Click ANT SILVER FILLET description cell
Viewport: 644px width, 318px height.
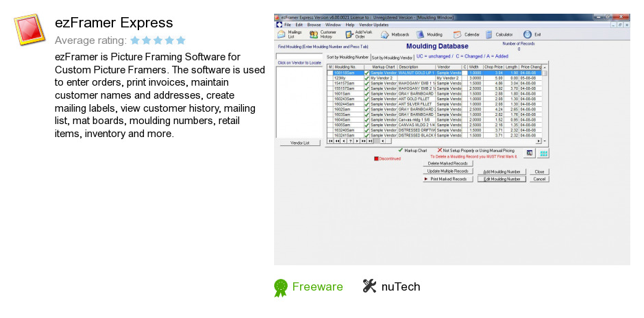(x=417, y=104)
